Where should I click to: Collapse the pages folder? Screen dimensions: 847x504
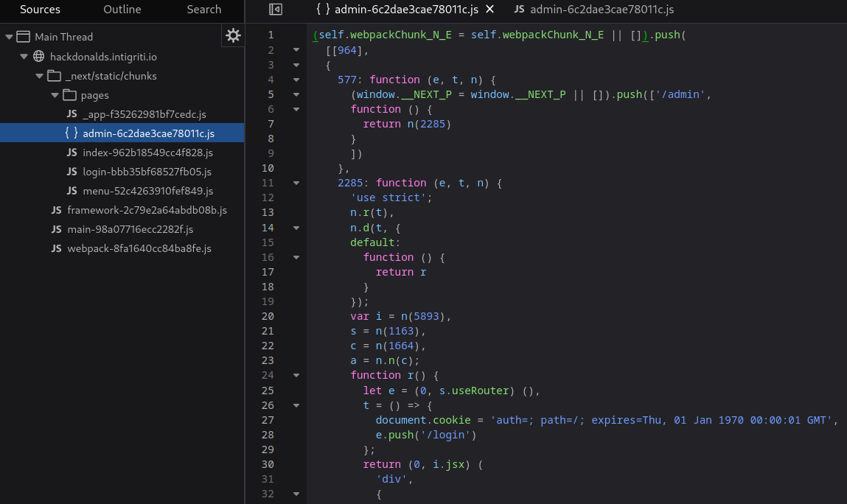54,94
